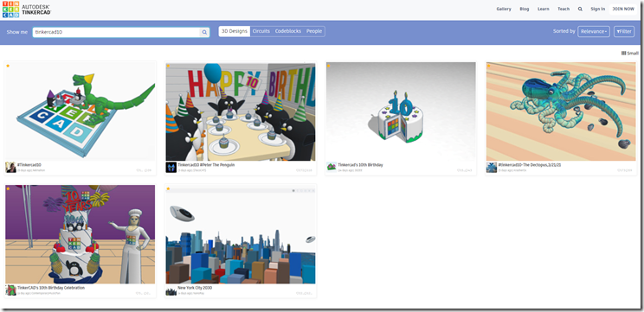Open 'Tinkercad10 #Peter The Penguin' title

click(206, 165)
